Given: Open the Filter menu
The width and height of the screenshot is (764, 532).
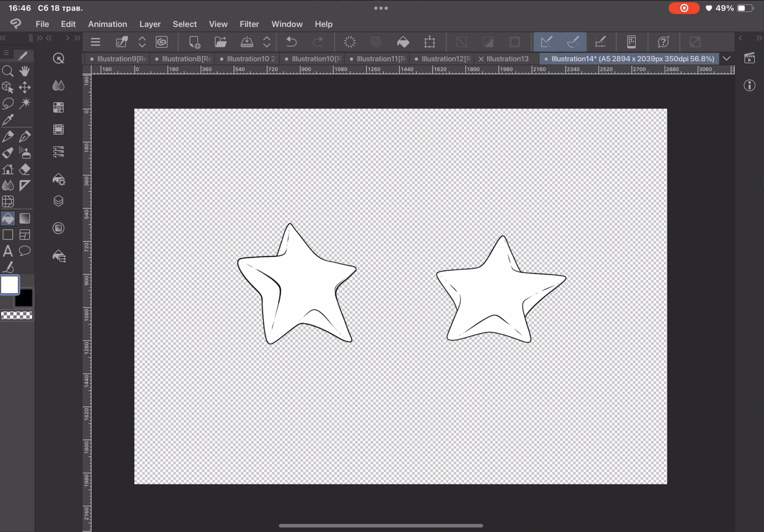Looking at the screenshot, I should [x=249, y=24].
